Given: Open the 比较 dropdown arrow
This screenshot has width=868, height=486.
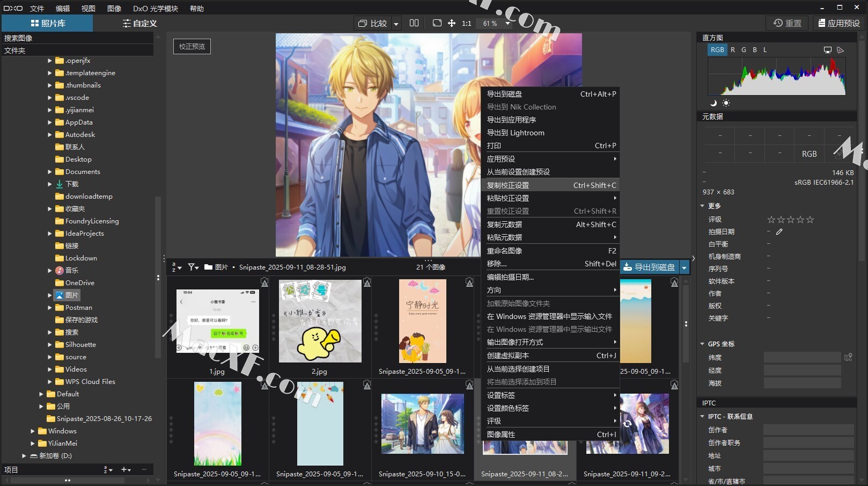Looking at the screenshot, I should [396, 24].
